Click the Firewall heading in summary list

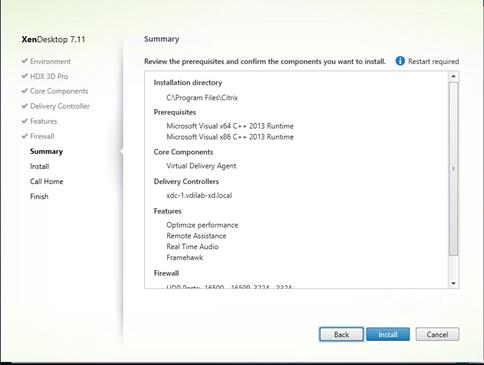(166, 273)
